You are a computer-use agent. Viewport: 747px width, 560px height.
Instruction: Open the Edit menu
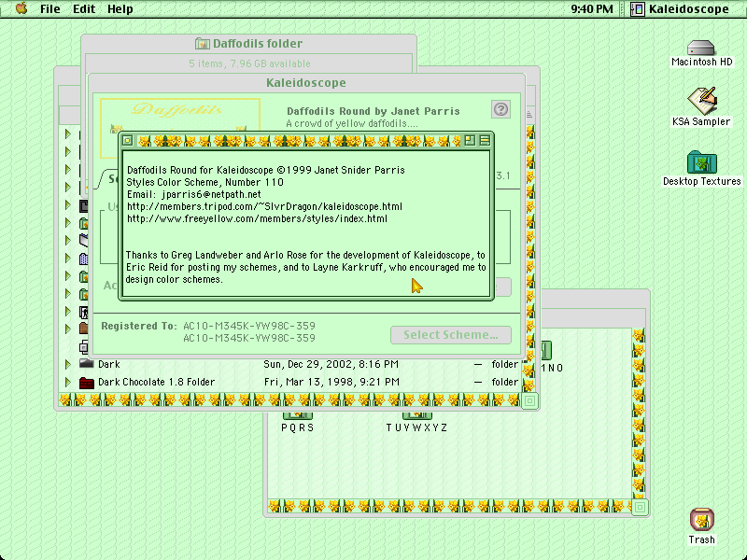coord(84,9)
